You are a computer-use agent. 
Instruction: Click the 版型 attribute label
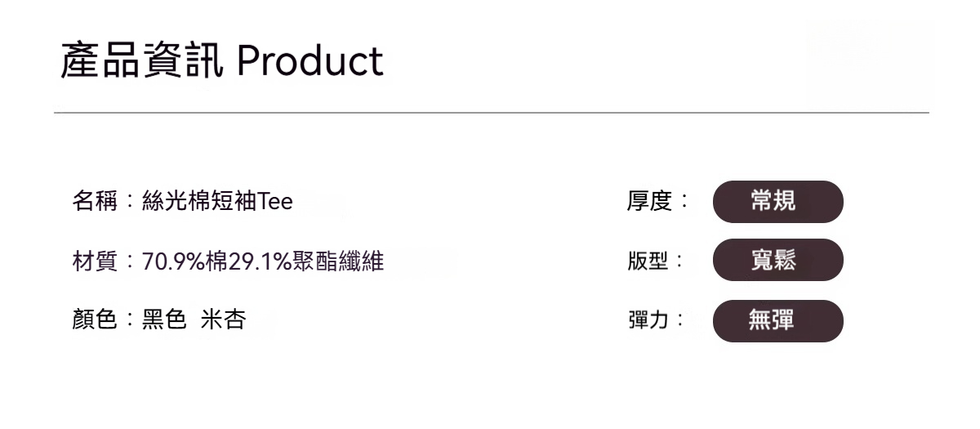[648, 261]
